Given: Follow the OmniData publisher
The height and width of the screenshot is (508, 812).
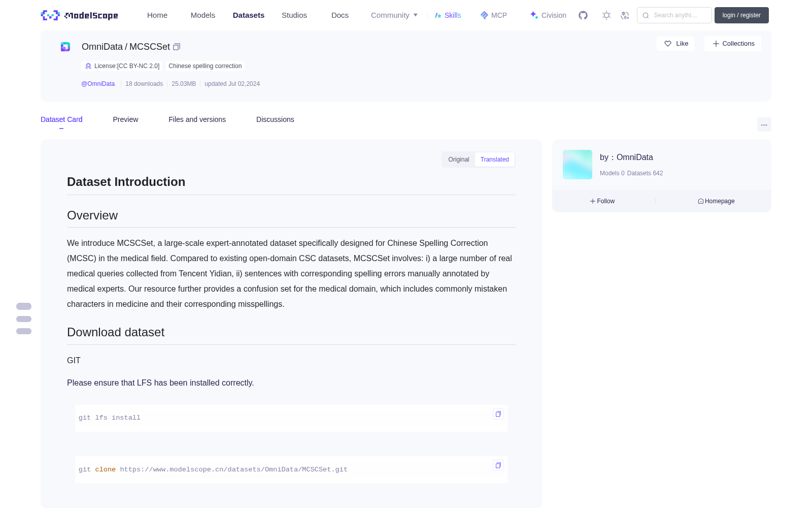Looking at the screenshot, I should [602, 201].
